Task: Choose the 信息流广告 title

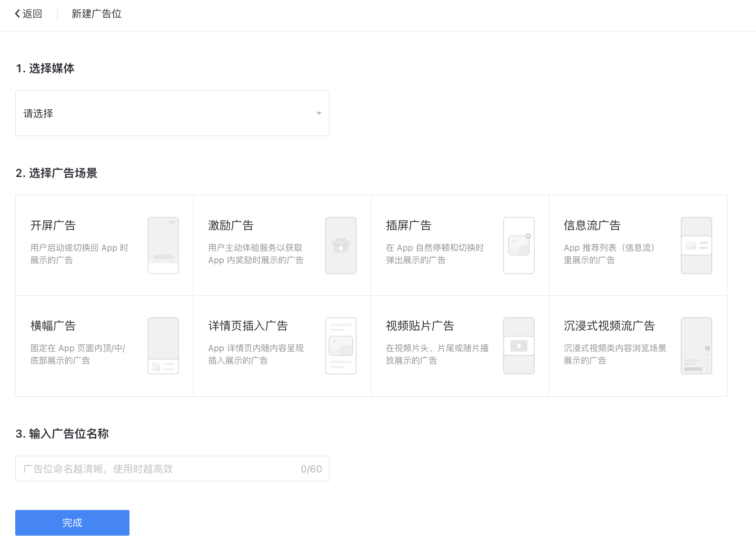Action: point(592,225)
